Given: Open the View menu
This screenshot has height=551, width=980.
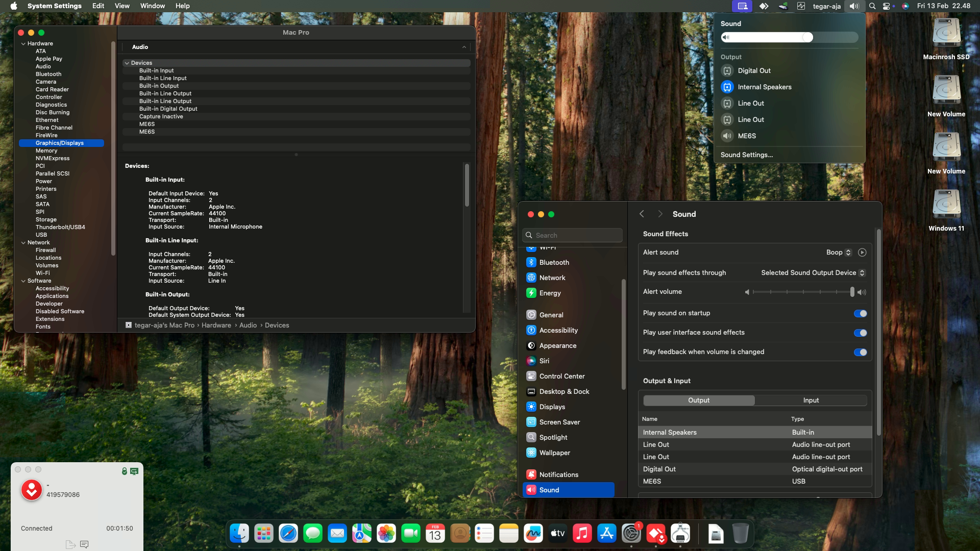Looking at the screenshot, I should 122,6.
